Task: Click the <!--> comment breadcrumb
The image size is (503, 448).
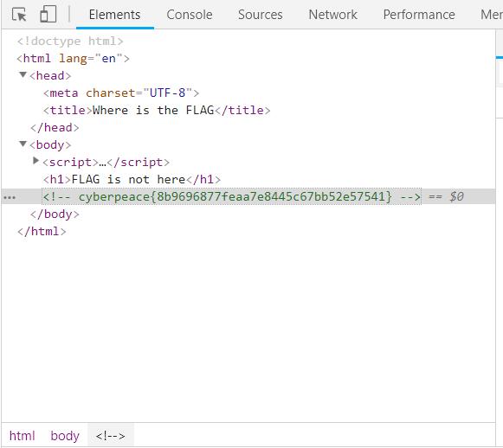Action: point(110,436)
